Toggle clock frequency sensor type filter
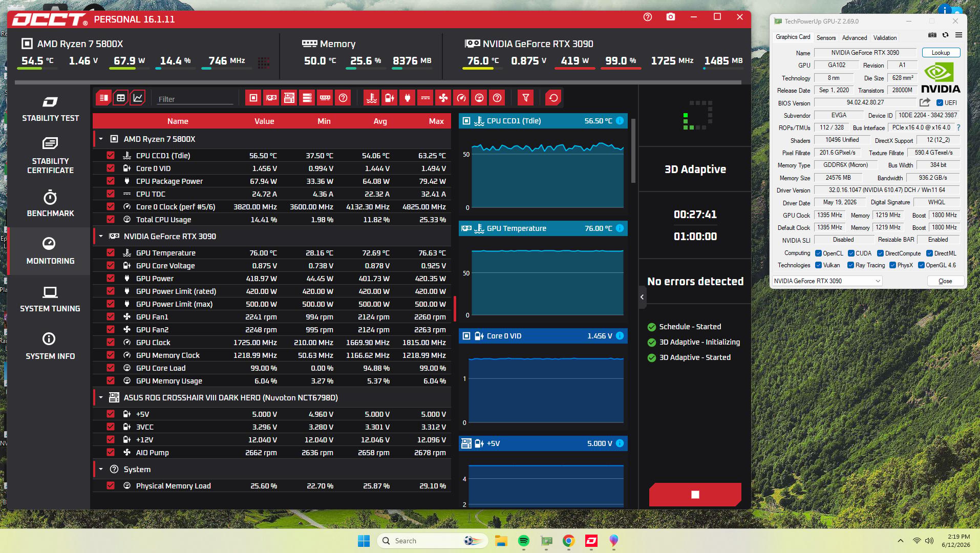Viewport: 980px width, 553px height. click(461, 98)
